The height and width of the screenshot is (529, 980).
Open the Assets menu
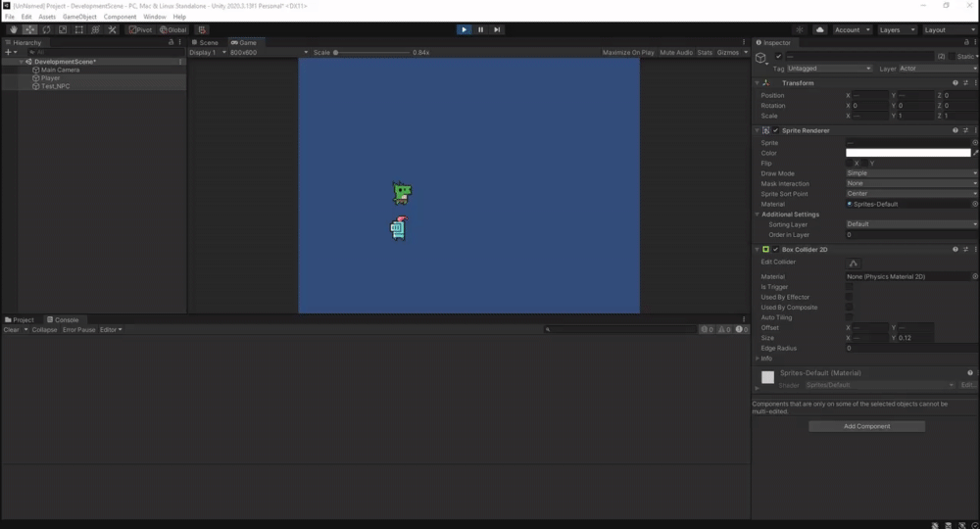(47, 17)
